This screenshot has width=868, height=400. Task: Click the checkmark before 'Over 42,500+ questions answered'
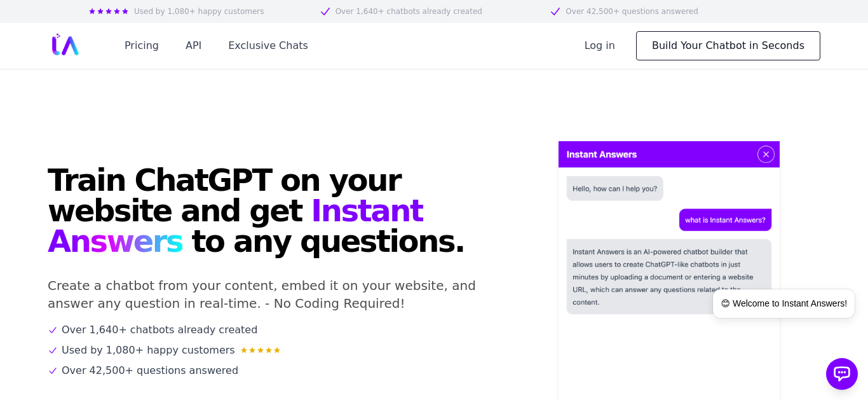click(53, 371)
